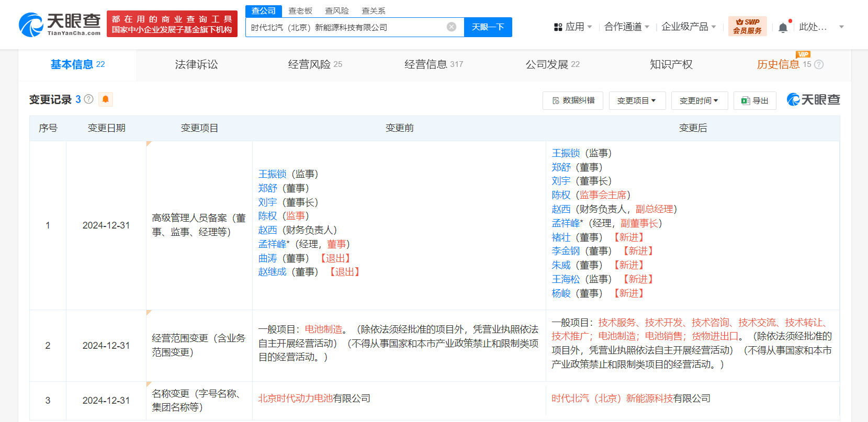Switch to the 法律诉讼 tab
868x422 pixels.
(196, 64)
